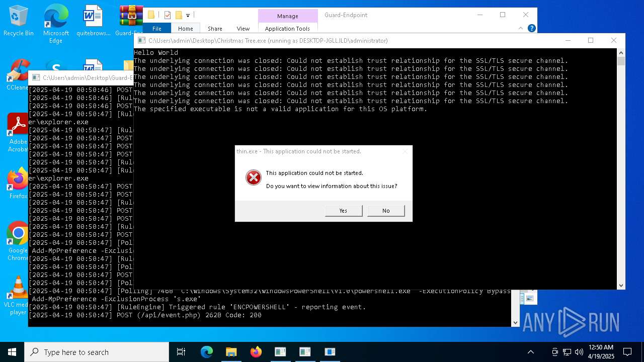The width and height of the screenshot is (644, 362).
Task: Switch to second console window on the taskbar
Action: tap(305, 352)
